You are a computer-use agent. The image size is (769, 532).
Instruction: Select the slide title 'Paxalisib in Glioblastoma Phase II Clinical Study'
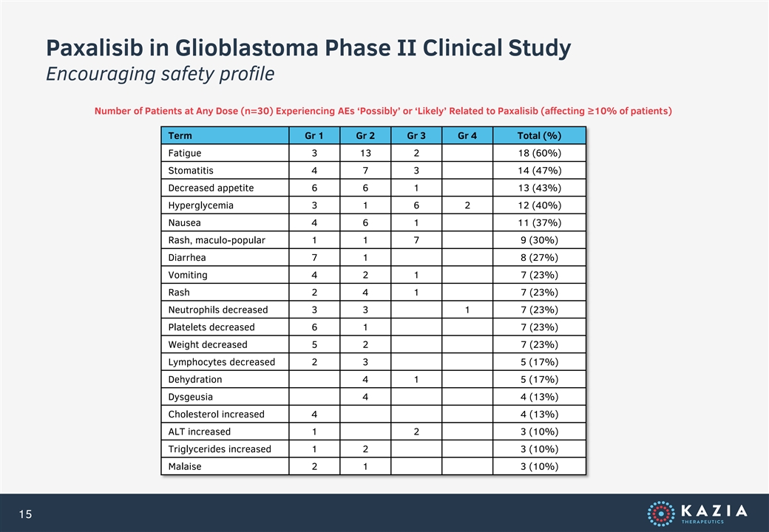pyautogui.click(x=308, y=49)
